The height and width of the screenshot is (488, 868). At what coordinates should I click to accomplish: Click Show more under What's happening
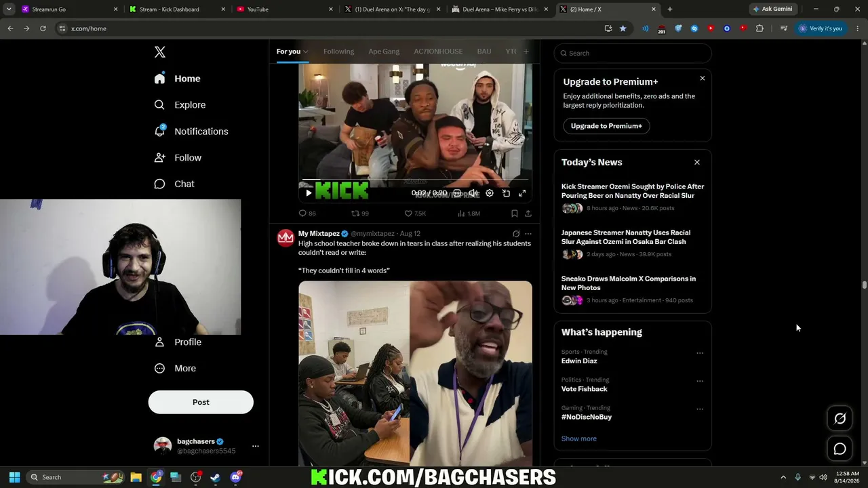tap(579, 439)
